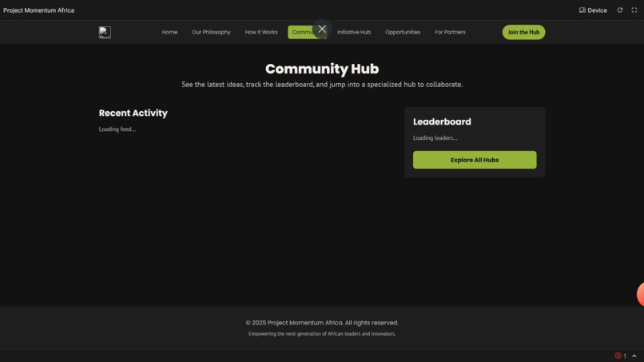Go to the Home nav link
This screenshot has width=644, height=362.
click(169, 32)
